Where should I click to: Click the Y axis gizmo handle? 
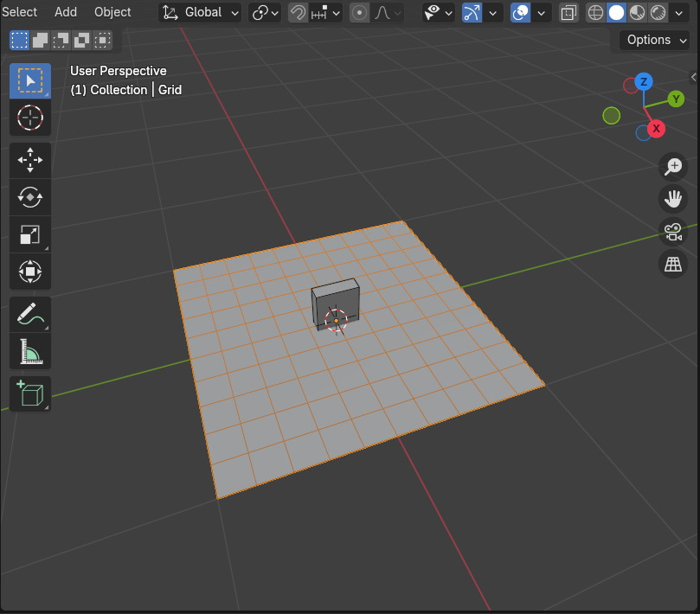coord(676,99)
